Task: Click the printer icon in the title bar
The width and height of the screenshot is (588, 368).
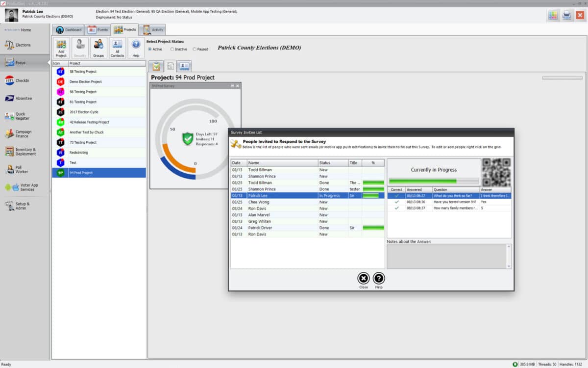Action: coord(567,15)
